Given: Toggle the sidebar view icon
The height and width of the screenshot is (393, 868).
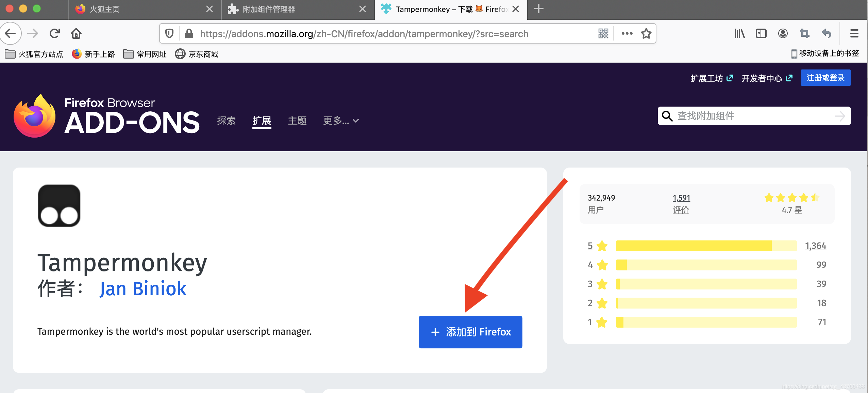Looking at the screenshot, I should 761,33.
